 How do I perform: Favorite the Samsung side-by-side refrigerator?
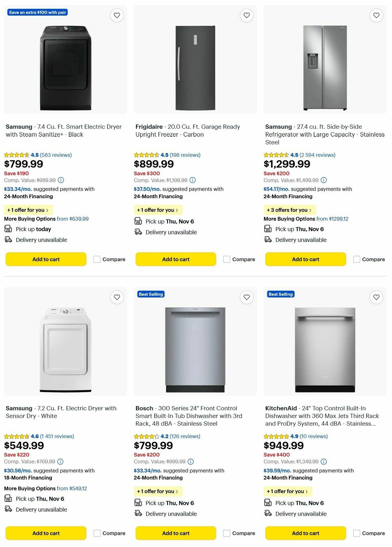pos(376,15)
